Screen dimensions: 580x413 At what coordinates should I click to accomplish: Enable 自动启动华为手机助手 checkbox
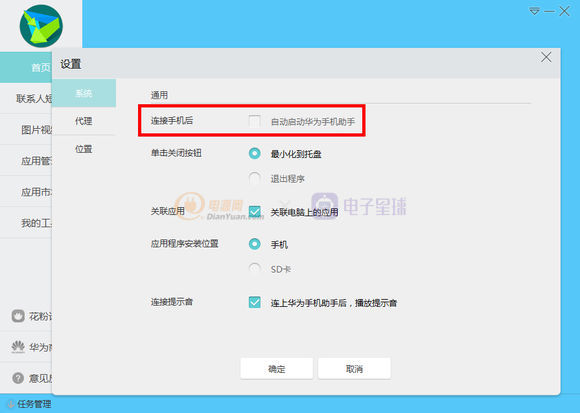[x=254, y=121]
